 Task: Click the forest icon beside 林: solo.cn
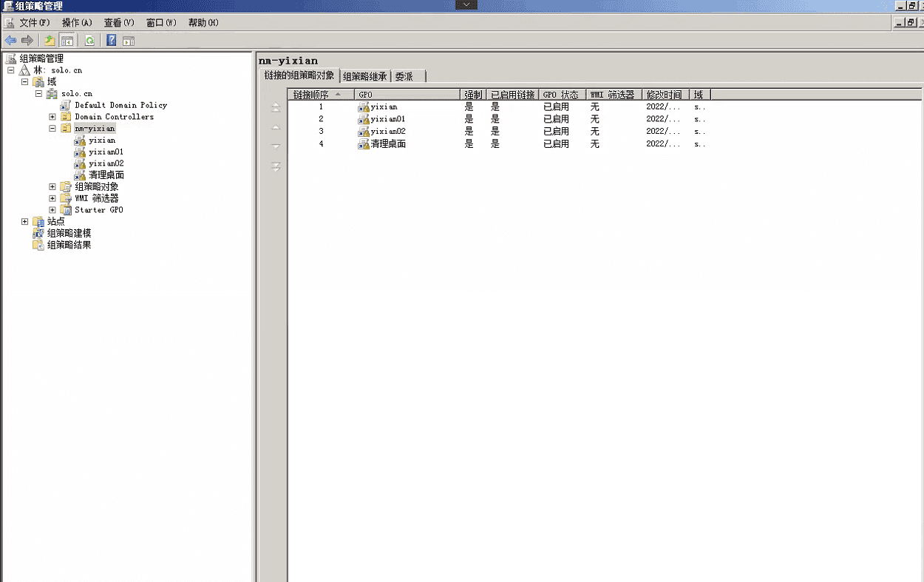tap(25, 70)
